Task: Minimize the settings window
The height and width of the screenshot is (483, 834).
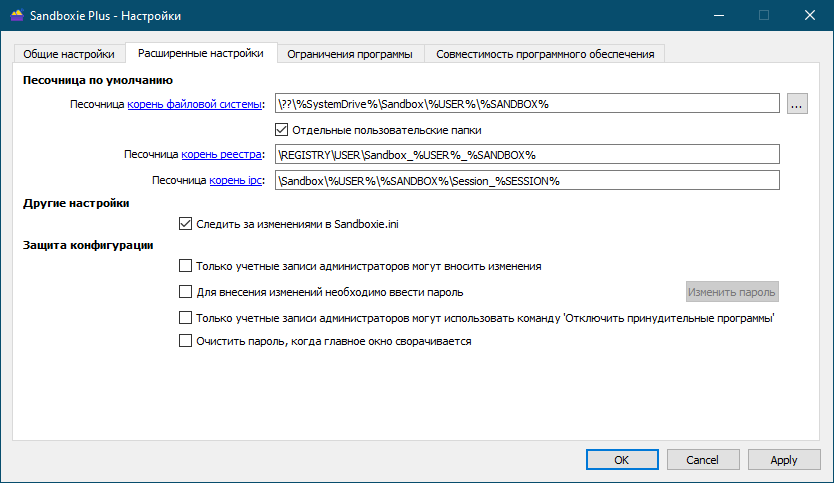Action: tap(719, 15)
